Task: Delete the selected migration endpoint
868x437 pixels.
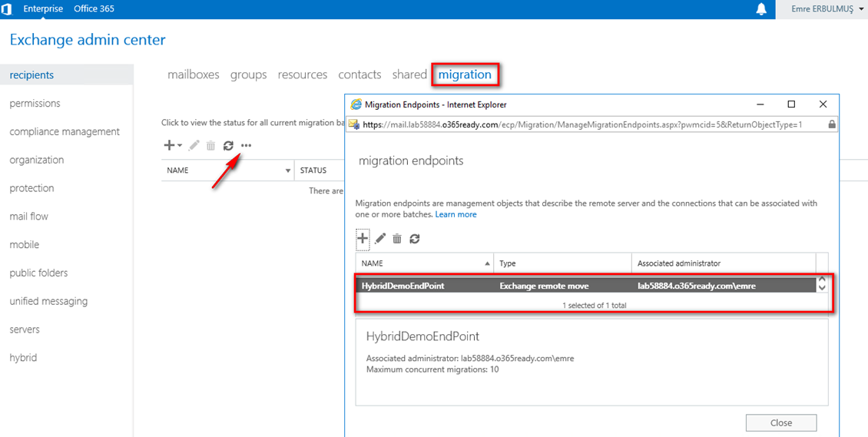Action: pyautogui.click(x=397, y=238)
